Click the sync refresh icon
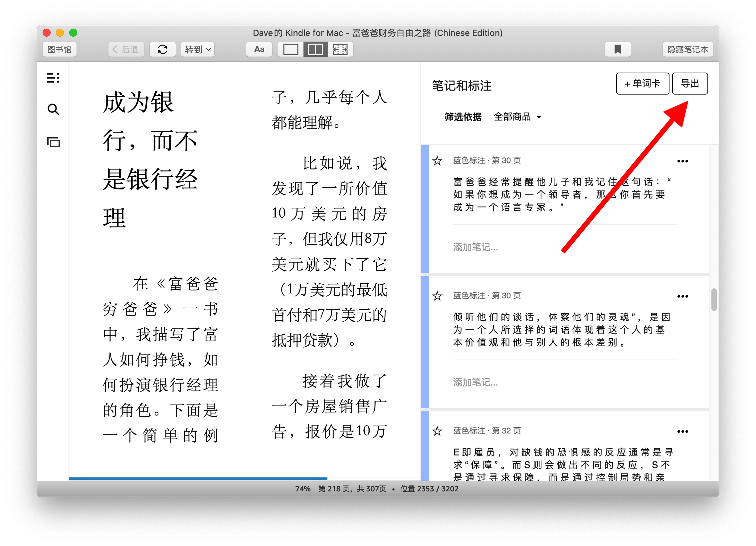This screenshot has height=546, width=756. tap(162, 49)
